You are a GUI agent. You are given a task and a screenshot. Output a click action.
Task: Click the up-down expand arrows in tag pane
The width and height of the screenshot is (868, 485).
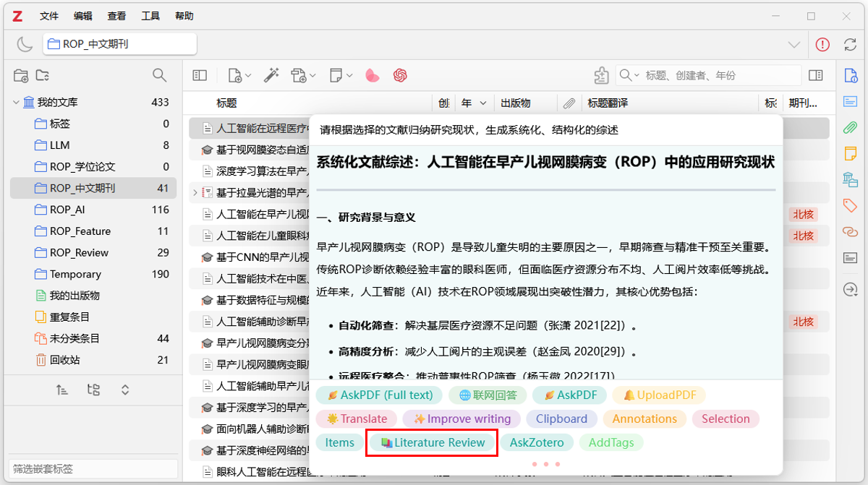coord(125,390)
